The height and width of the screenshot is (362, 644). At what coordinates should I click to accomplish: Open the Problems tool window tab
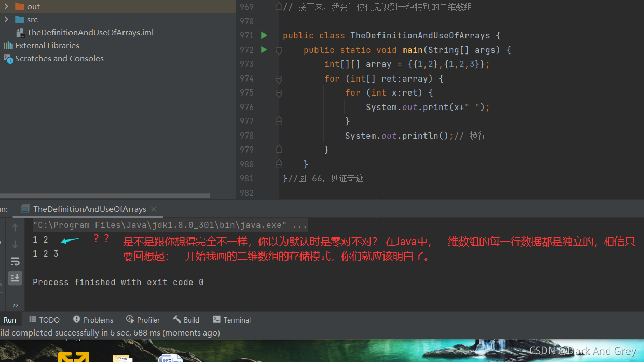(93, 320)
